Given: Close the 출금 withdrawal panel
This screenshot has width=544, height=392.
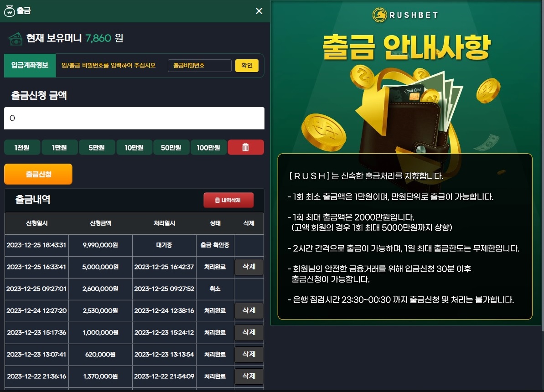Looking at the screenshot, I should [259, 11].
